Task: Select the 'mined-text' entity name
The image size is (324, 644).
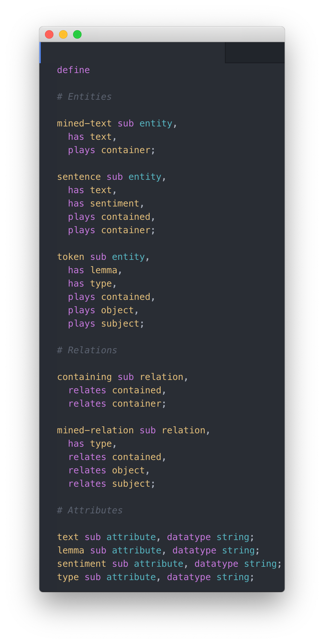Action: coord(84,123)
